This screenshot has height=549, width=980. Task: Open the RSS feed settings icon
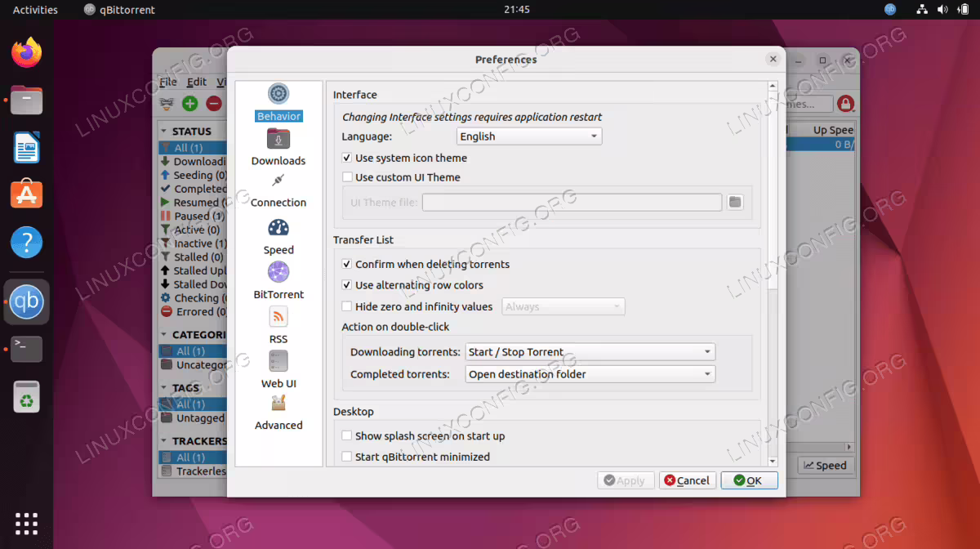click(278, 316)
